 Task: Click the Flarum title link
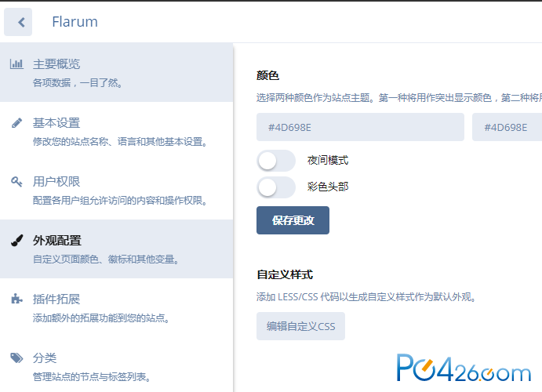point(75,22)
